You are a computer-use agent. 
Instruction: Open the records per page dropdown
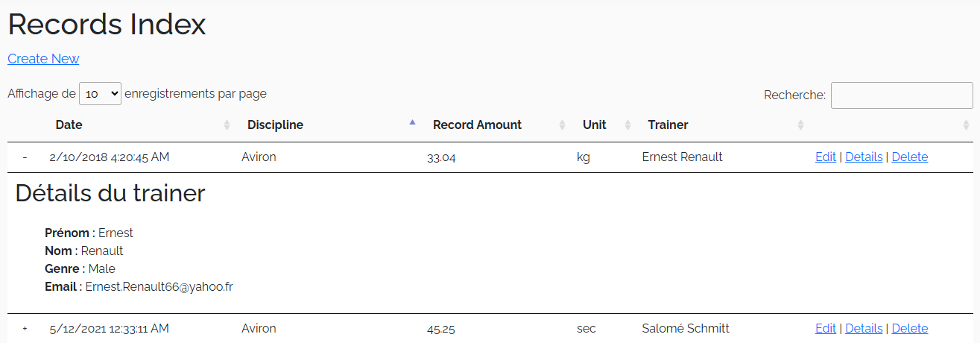(x=100, y=94)
